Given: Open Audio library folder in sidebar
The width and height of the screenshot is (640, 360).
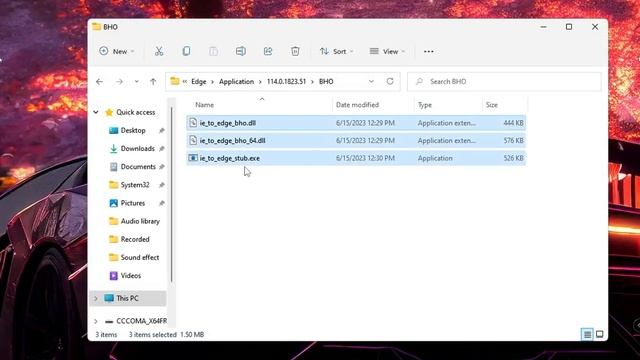Looking at the screenshot, I should (140, 221).
